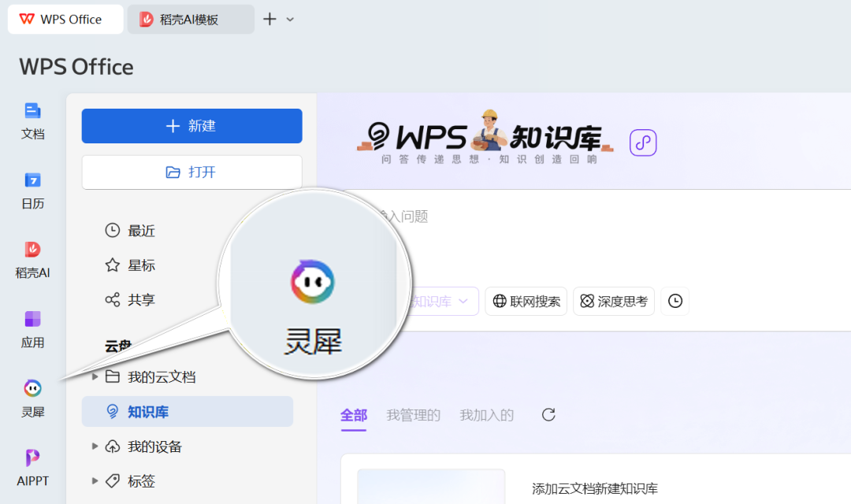Open the 灵犀 assistant in sidebar
Viewport: 851px width, 504px height.
pos(32,398)
